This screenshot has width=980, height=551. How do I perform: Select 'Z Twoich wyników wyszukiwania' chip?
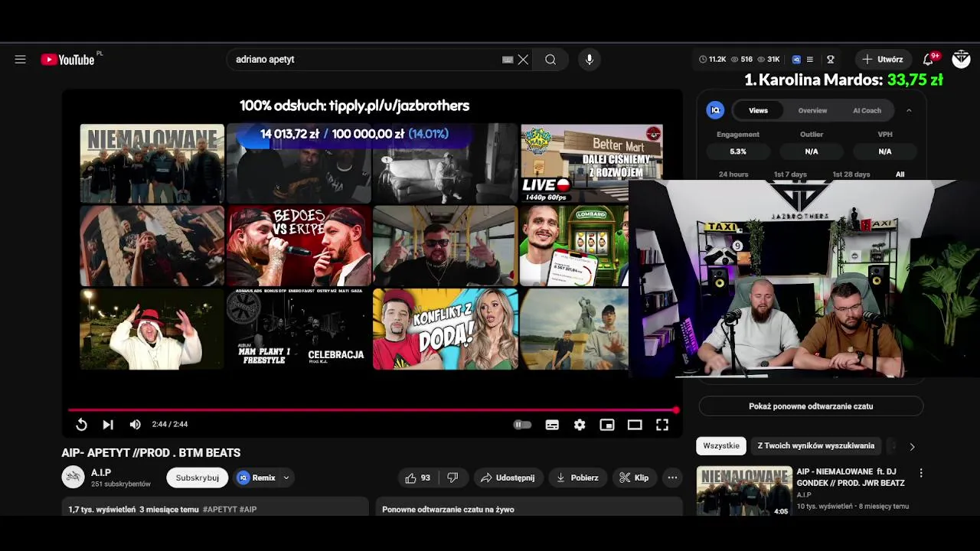coord(816,445)
